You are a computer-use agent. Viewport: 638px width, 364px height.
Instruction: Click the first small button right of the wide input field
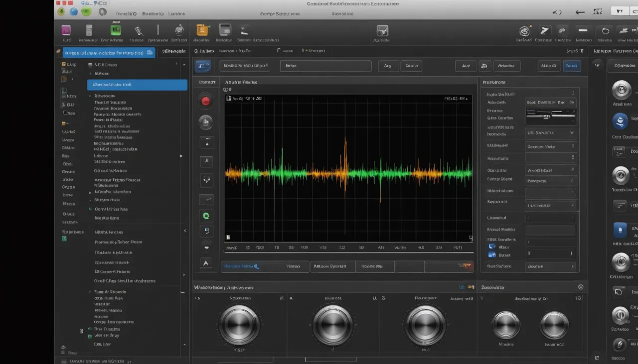[388, 66]
